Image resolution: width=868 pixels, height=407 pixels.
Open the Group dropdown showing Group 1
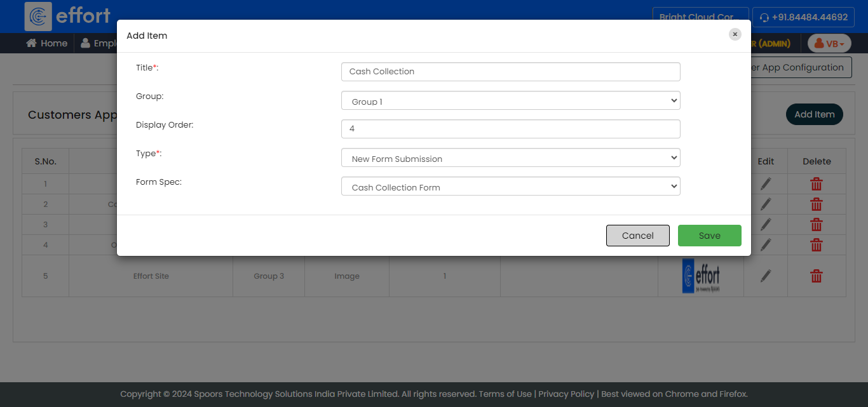point(510,101)
